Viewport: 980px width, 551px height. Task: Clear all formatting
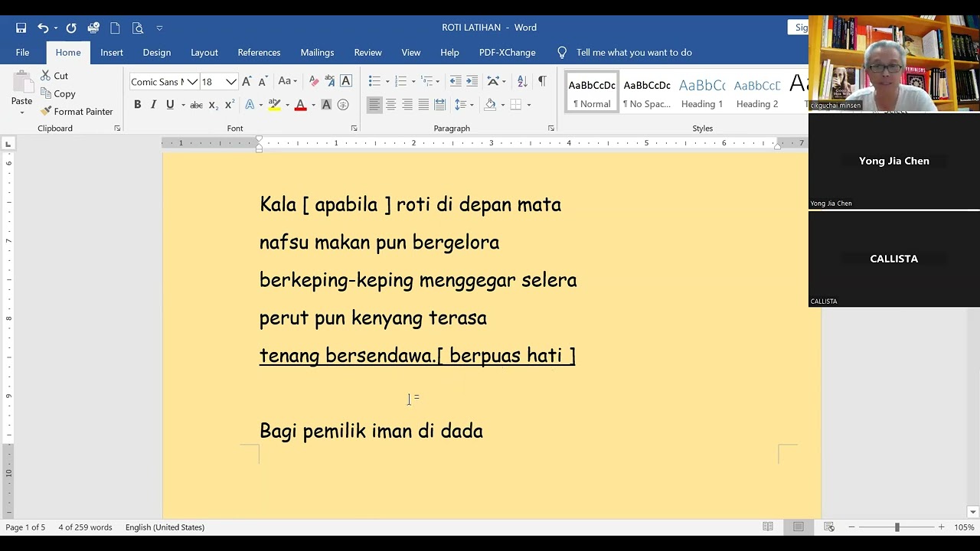tap(314, 81)
